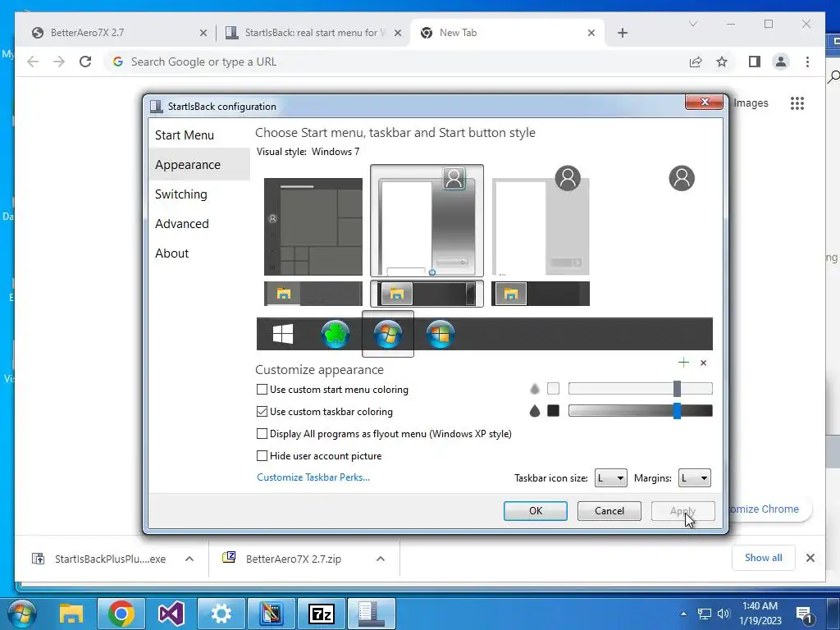Choose the third dark flat taskbar preview
Image resolution: width=840 pixels, height=630 pixels.
click(541, 294)
